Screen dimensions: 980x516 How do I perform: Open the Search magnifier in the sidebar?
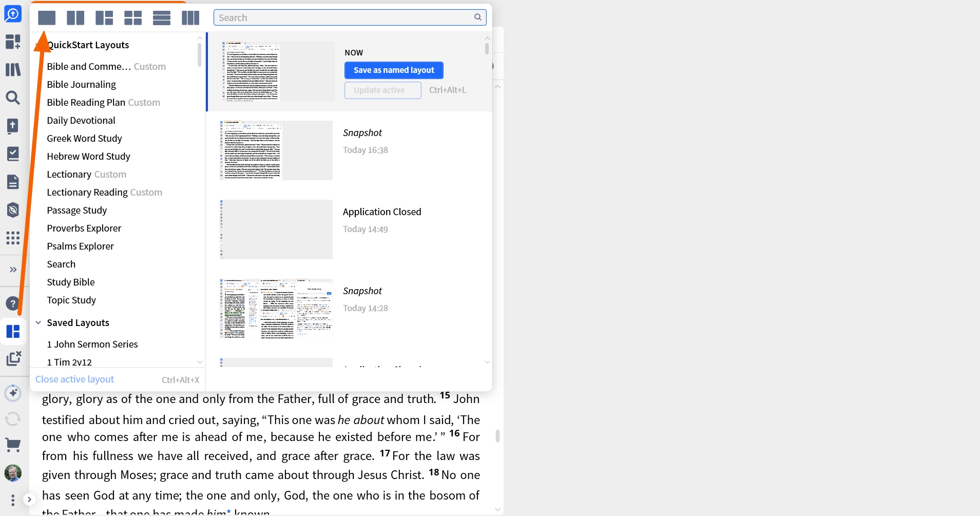click(x=13, y=97)
